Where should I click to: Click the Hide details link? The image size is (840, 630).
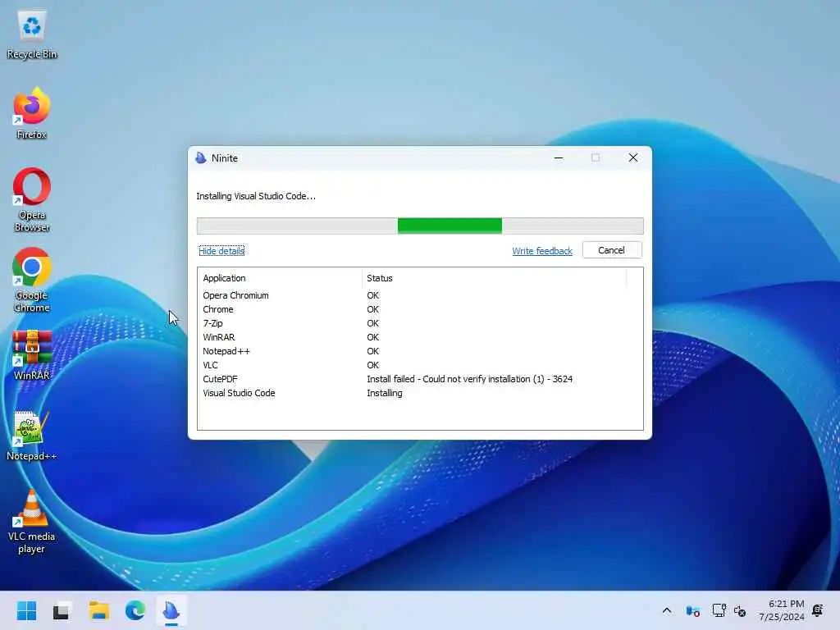tap(221, 251)
